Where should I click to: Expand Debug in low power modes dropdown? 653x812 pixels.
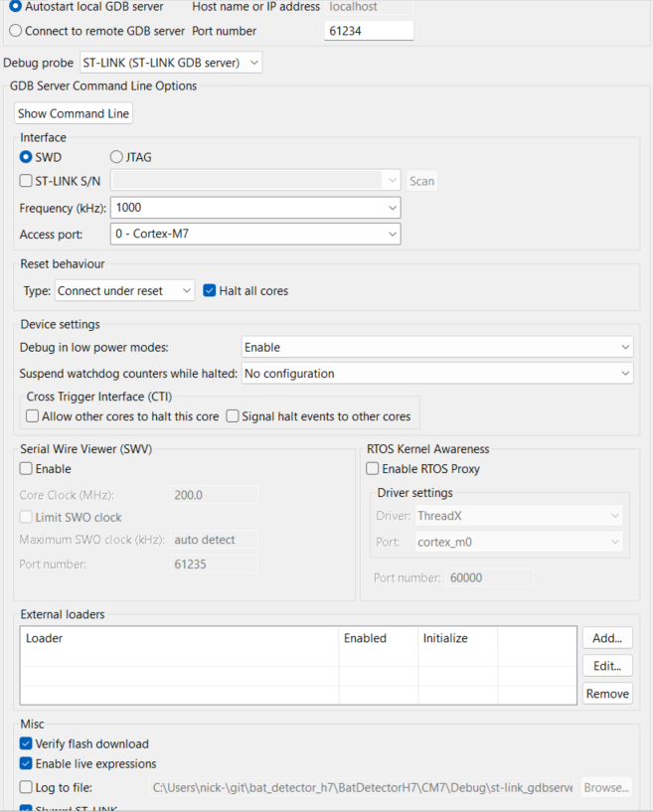437,348
